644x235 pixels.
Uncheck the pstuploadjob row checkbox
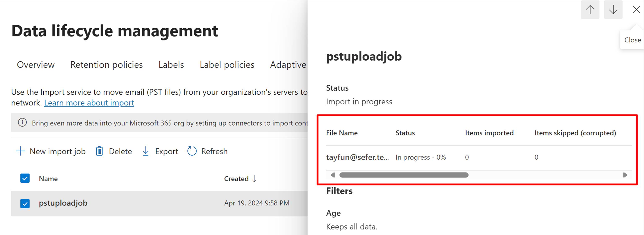coord(25,203)
